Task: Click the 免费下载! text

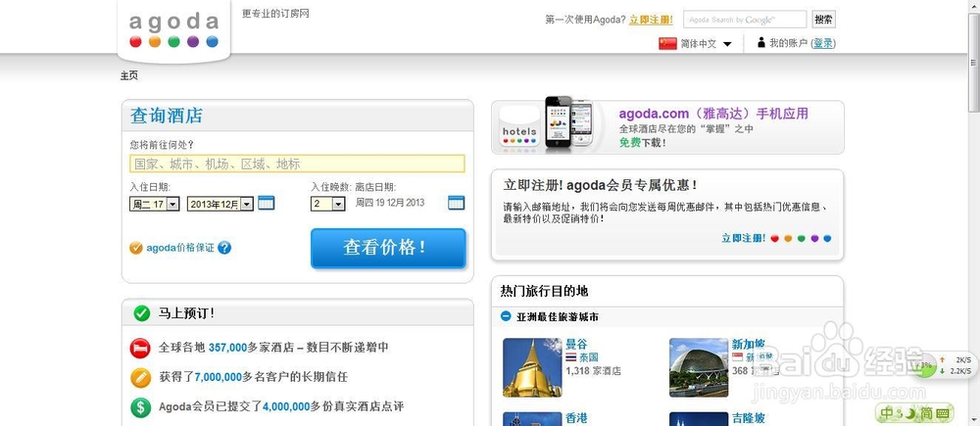Action: coord(643,143)
